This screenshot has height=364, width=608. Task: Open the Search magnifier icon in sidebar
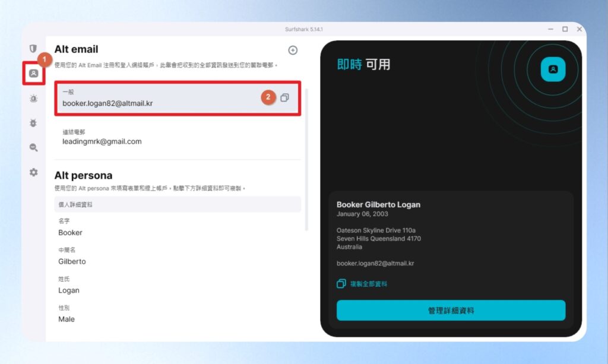(x=34, y=147)
